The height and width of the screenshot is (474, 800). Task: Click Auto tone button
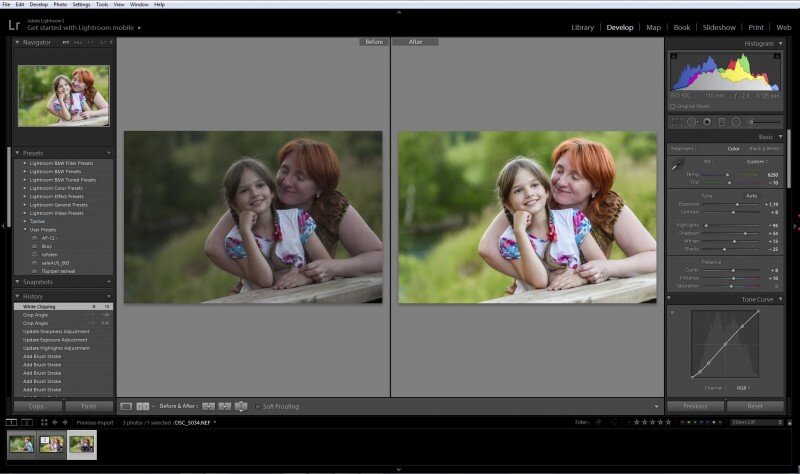tap(752, 196)
